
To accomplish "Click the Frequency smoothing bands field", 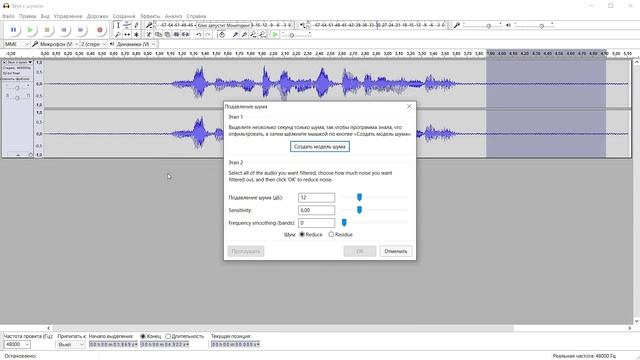I will (316, 223).
